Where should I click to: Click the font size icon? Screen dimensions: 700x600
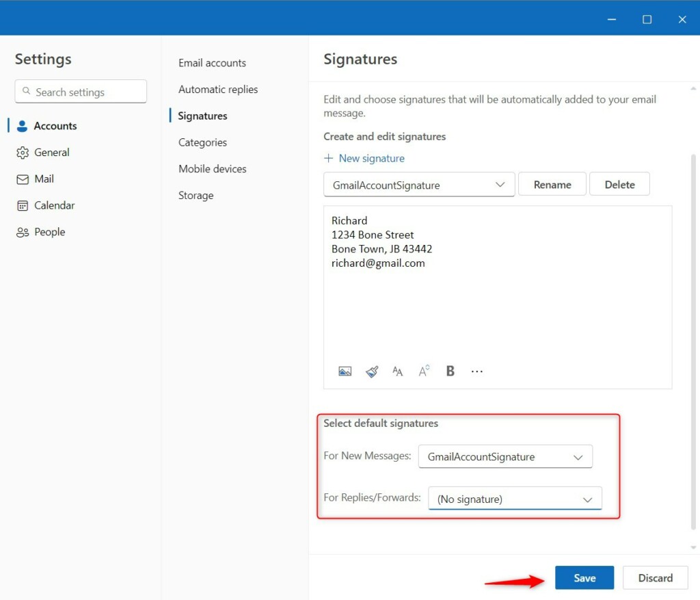[x=423, y=371]
